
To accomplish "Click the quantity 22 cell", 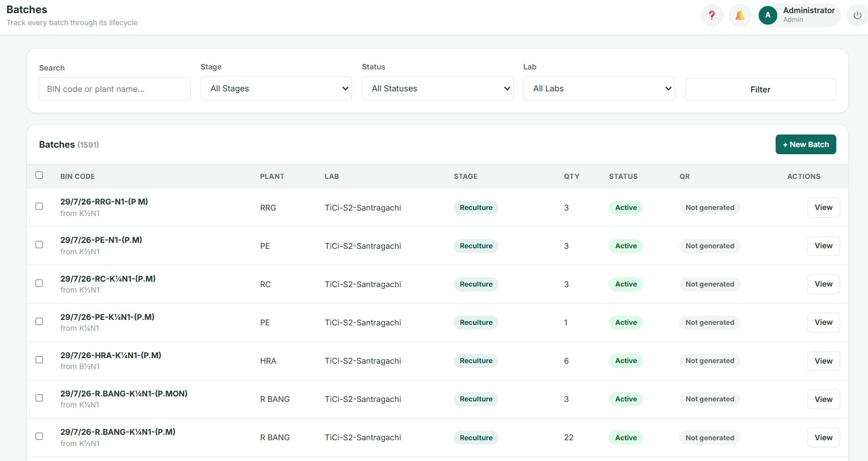I will (568, 437).
